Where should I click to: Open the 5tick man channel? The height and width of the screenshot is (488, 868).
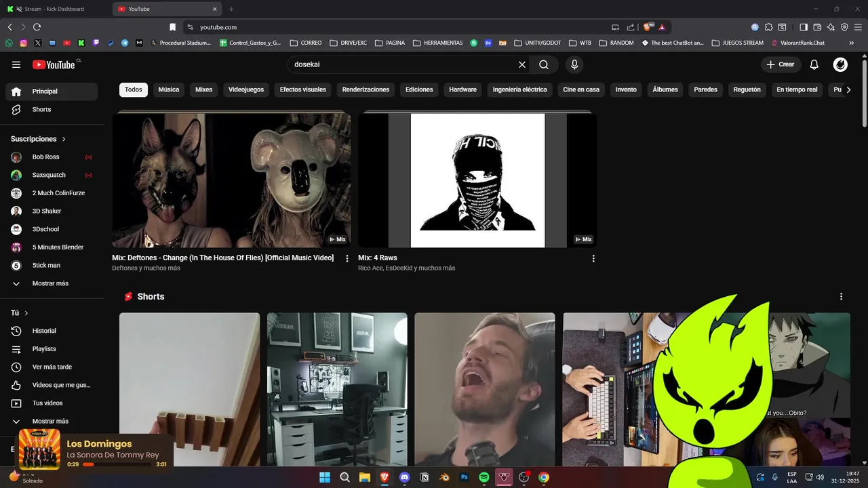click(x=52, y=265)
